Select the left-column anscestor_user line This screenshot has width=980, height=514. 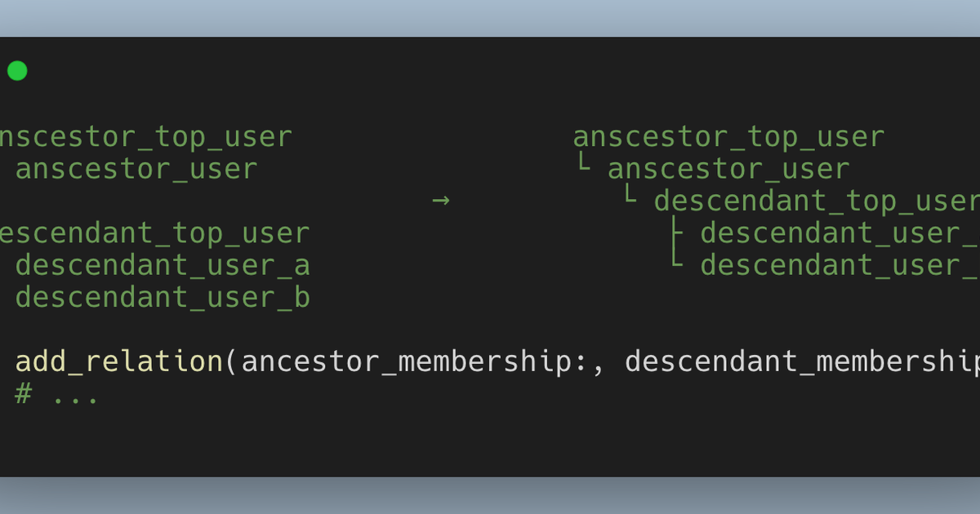pos(136,169)
